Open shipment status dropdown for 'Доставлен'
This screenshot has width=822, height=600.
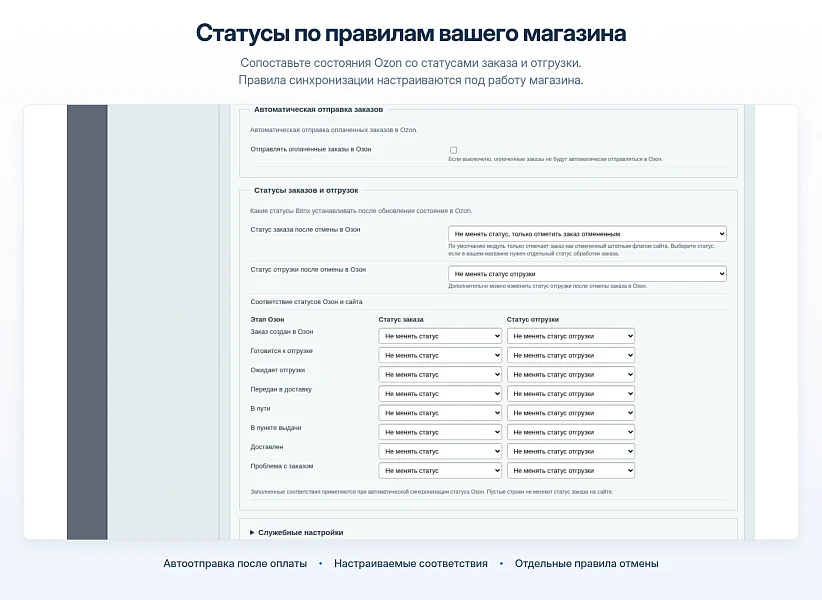point(571,451)
